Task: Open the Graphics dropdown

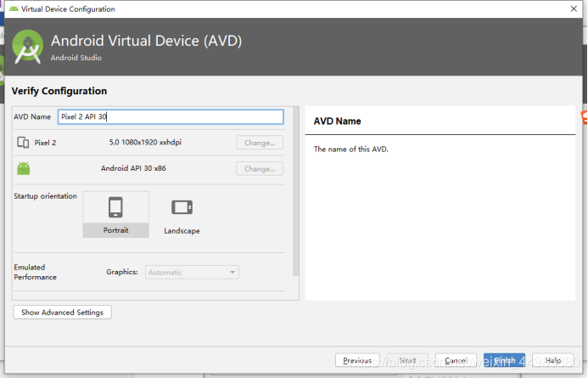Action: pyautogui.click(x=192, y=273)
